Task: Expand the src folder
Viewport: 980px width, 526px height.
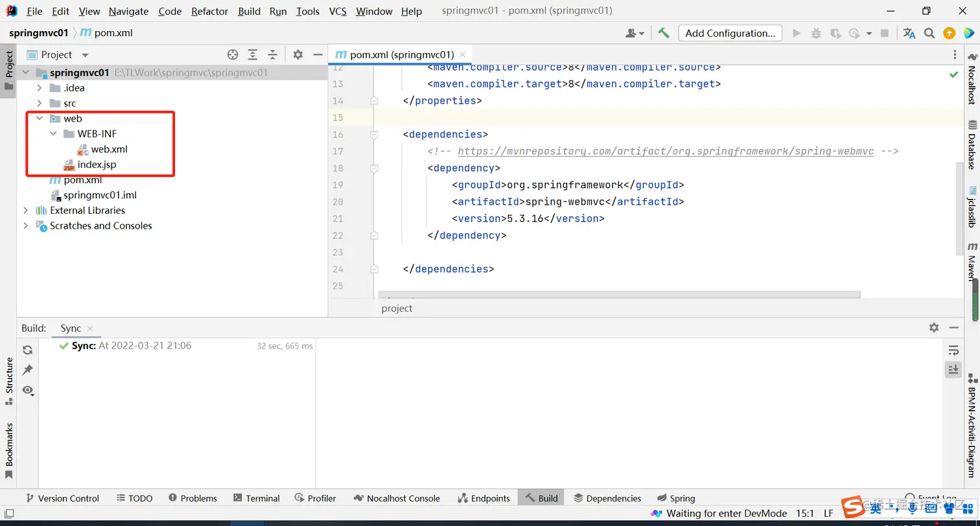Action: [40, 103]
